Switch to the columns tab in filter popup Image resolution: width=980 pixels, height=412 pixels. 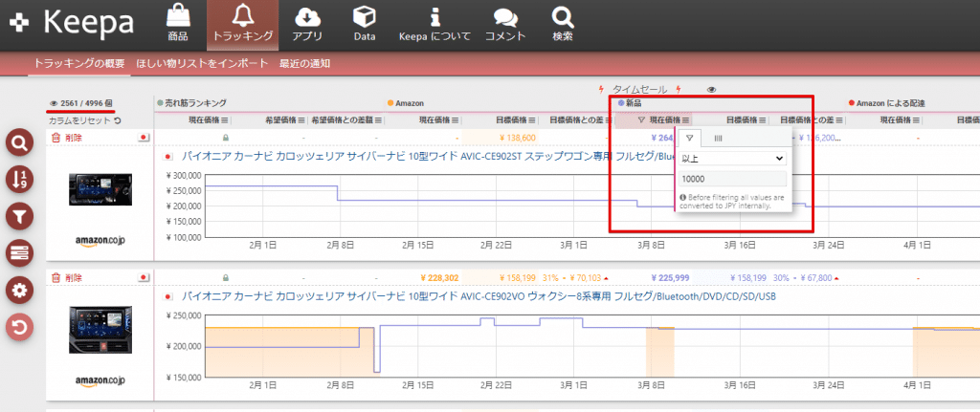(x=718, y=138)
